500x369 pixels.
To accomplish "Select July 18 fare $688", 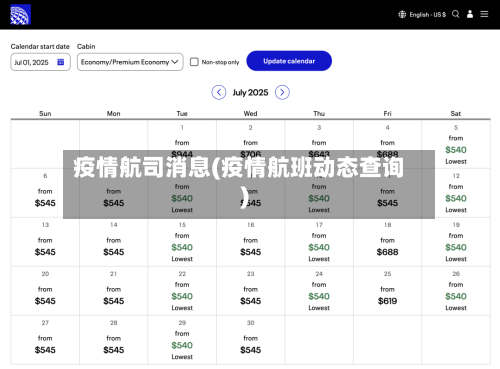I will pyautogui.click(x=387, y=242).
